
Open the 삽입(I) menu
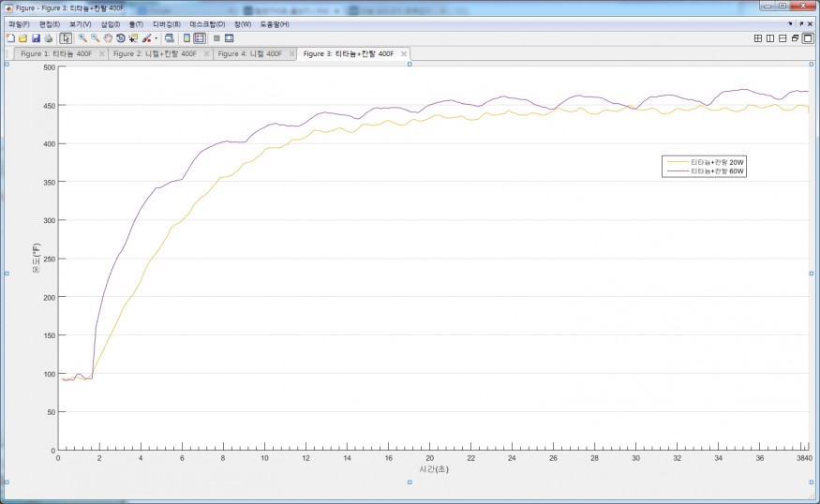coord(111,24)
